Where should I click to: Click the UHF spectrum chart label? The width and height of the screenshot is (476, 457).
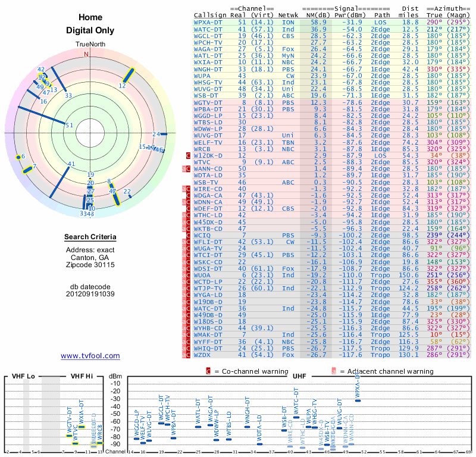pos(299,376)
